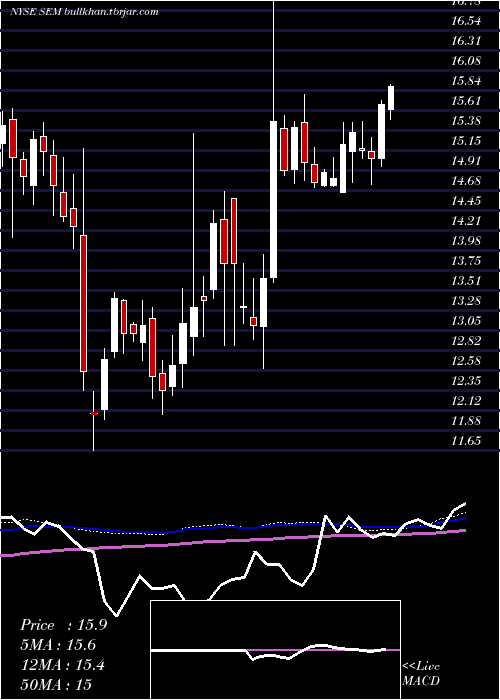This screenshot has height=700, width=500.
Task: Click the '50MA : 15' readout
Action: pyautogui.click(x=56, y=685)
